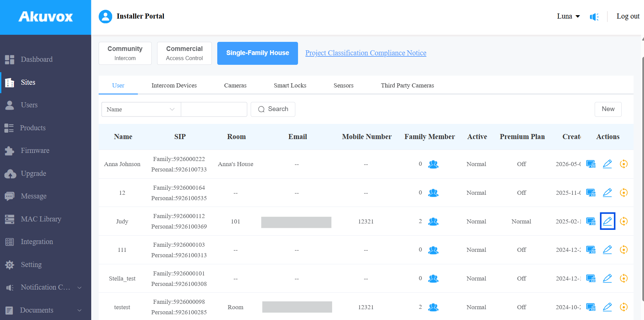644x320 pixels.
Task: Select Community Intercom project type
Action: tap(125, 53)
